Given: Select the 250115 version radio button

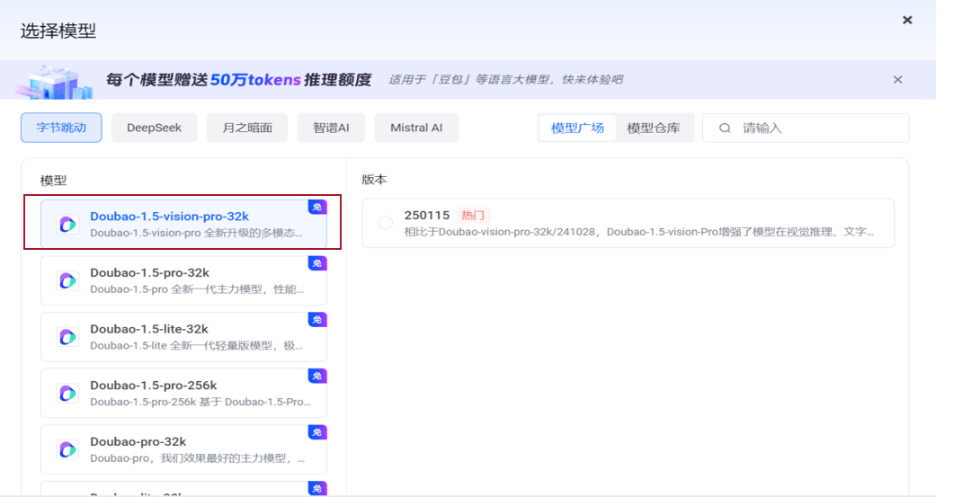Looking at the screenshot, I should click(385, 222).
